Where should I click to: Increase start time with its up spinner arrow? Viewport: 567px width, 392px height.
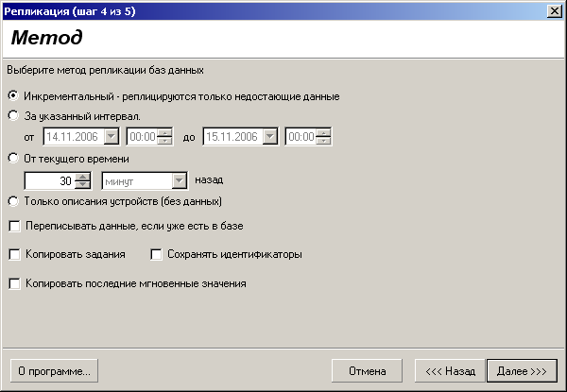164,132
